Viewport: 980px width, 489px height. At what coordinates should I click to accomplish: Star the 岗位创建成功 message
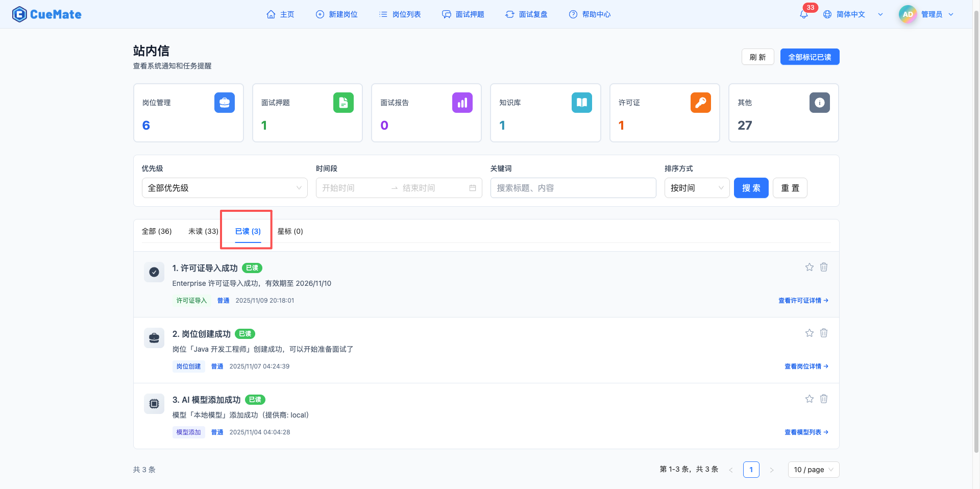(809, 332)
